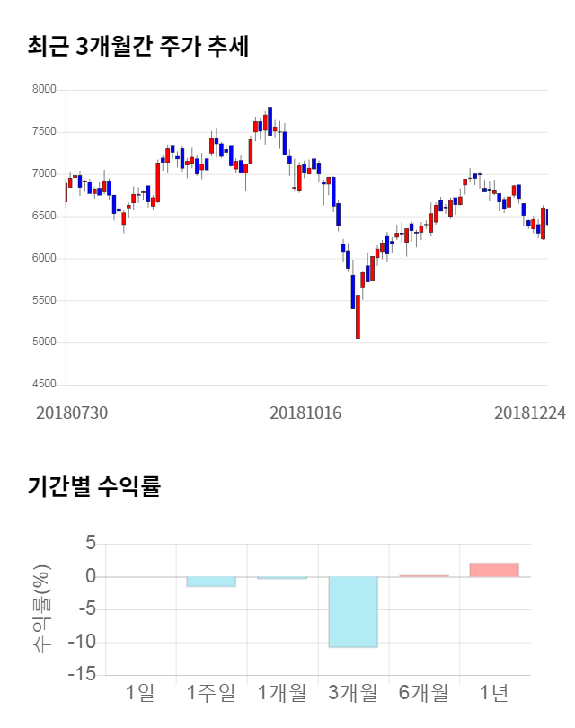Screen dimensions: 575x728
Task: Click the 1개월 return bar
Action: [282, 577]
